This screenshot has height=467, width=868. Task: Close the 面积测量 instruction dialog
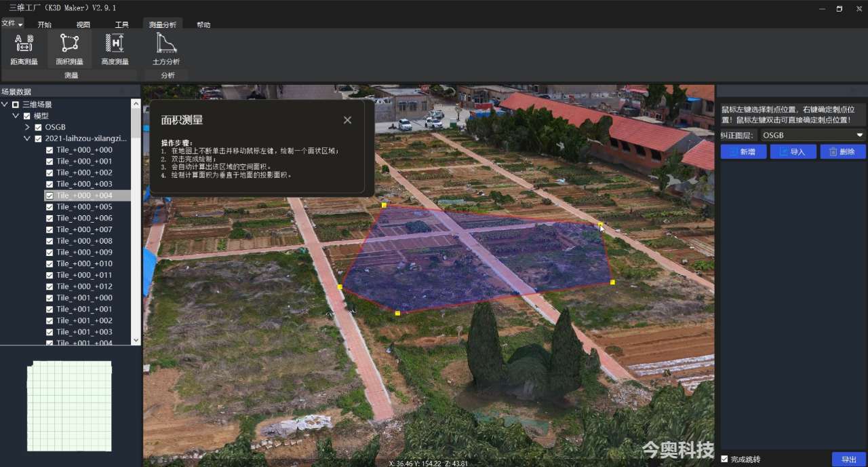(347, 119)
